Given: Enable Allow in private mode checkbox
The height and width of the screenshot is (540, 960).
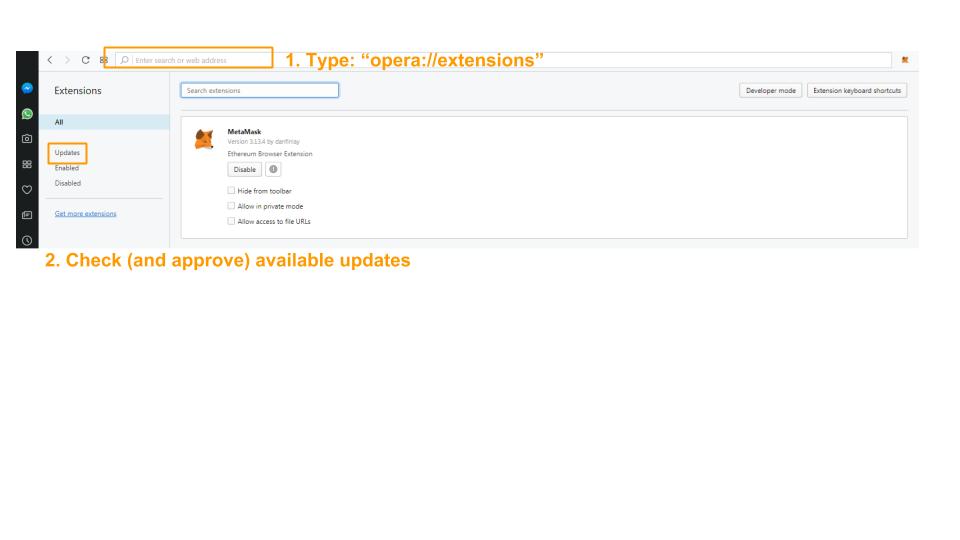Looking at the screenshot, I should pos(231,206).
